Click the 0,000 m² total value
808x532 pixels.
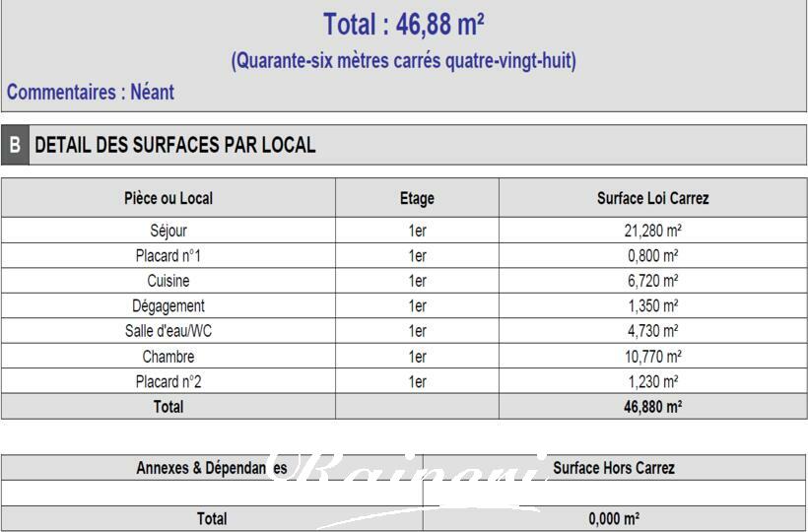pyautogui.click(x=614, y=518)
